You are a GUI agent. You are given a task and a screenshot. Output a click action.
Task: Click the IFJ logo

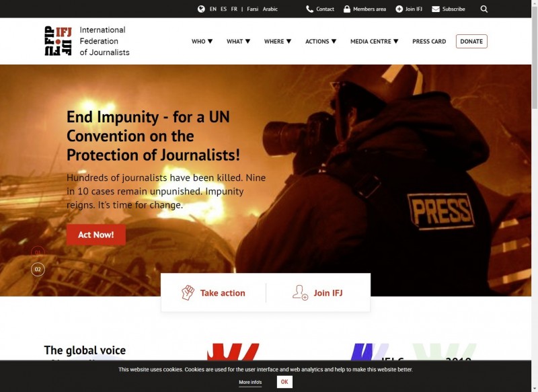click(59, 41)
